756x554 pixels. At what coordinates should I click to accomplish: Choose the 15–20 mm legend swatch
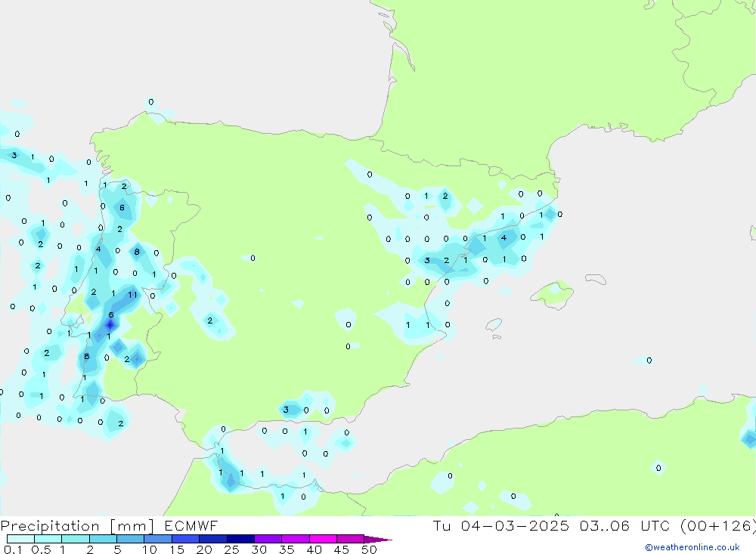point(185,539)
